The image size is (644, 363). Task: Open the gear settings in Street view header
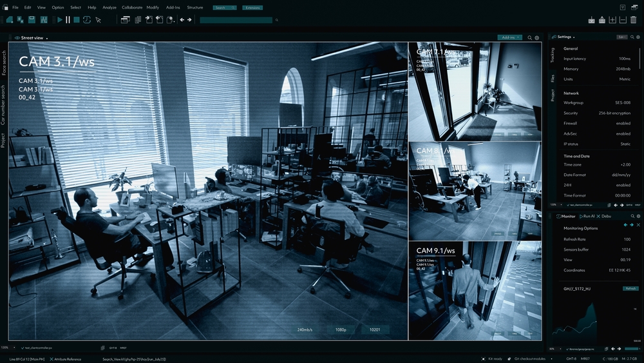click(x=536, y=37)
